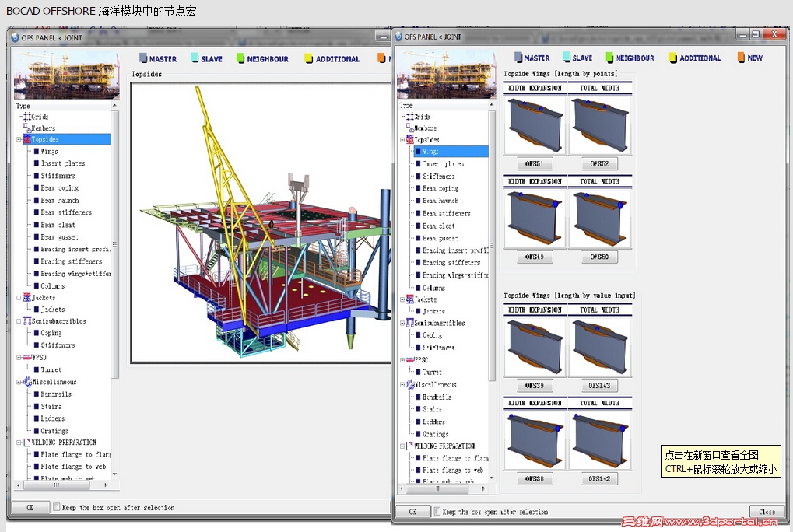This screenshot has height=532, width=793.
Task: Click the OFS49 macro button
Action: 535,257
